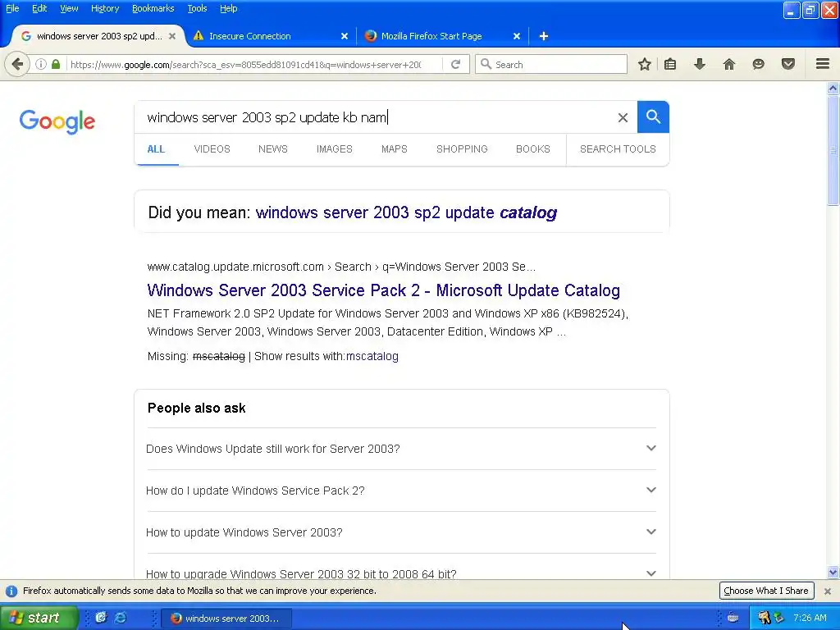Clear the Google search box with X
This screenshot has height=630, width=840.
click(x=623, y=117)
